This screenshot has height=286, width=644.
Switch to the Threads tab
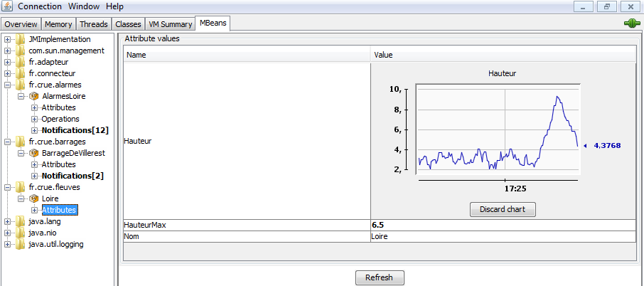coord(94,24)
